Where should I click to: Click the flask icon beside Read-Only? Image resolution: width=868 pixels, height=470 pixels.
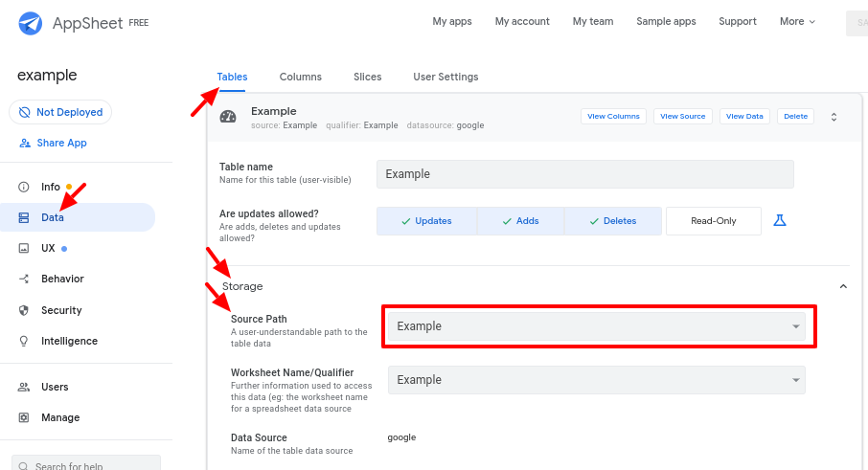[780, 220]
